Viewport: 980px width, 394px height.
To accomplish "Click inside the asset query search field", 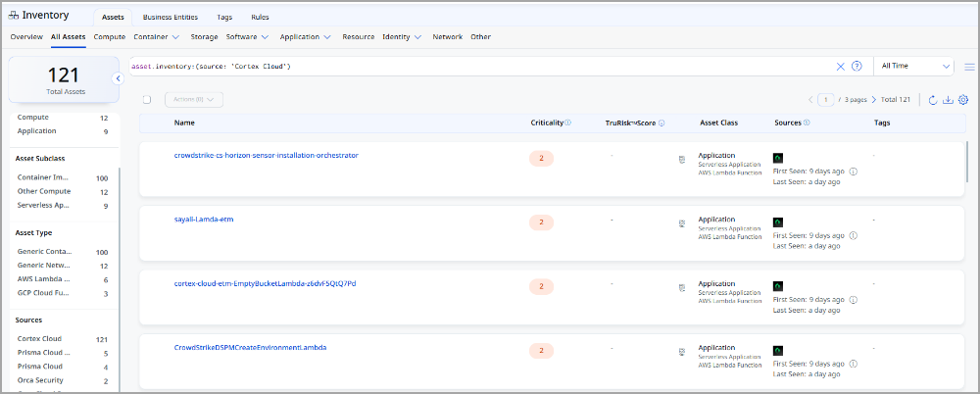I will click(470, 67).
